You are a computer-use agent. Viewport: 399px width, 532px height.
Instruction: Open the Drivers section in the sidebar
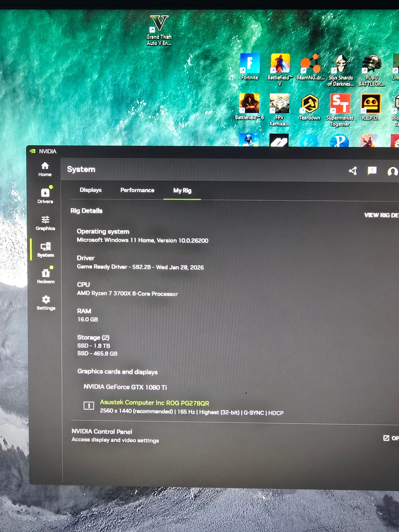[45, 196]
